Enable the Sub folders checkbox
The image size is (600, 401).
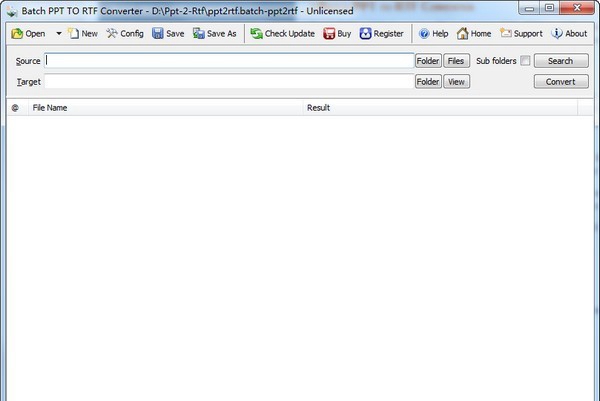coord(525,60)
